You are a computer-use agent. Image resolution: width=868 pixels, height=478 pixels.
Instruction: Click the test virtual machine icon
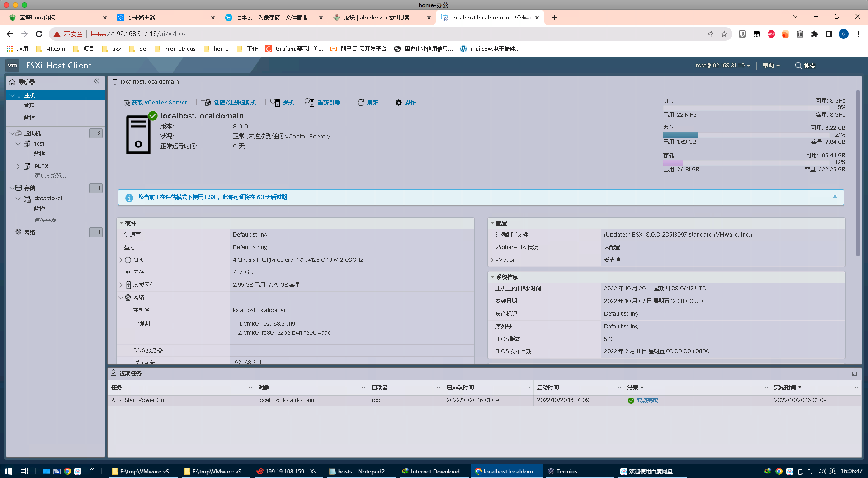pos(27,143)
